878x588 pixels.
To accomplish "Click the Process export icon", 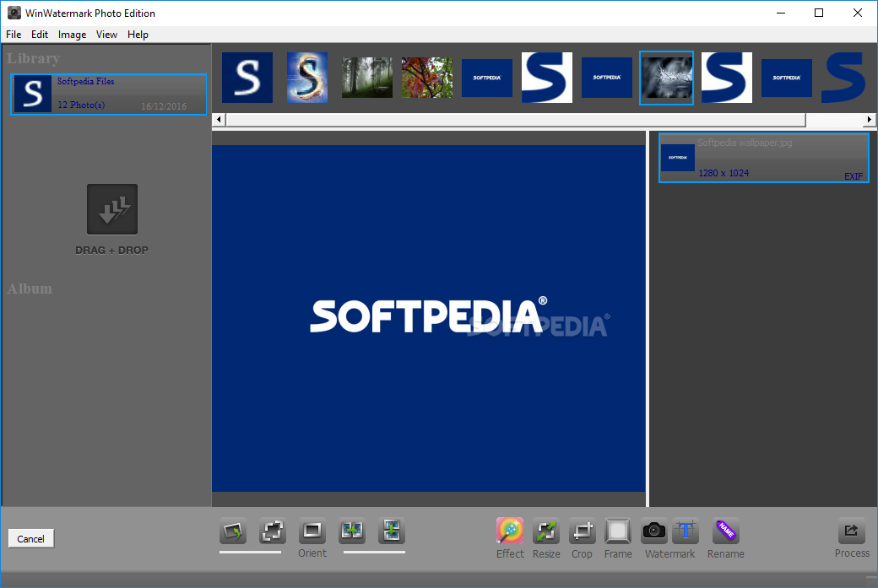I will (851, 531).
